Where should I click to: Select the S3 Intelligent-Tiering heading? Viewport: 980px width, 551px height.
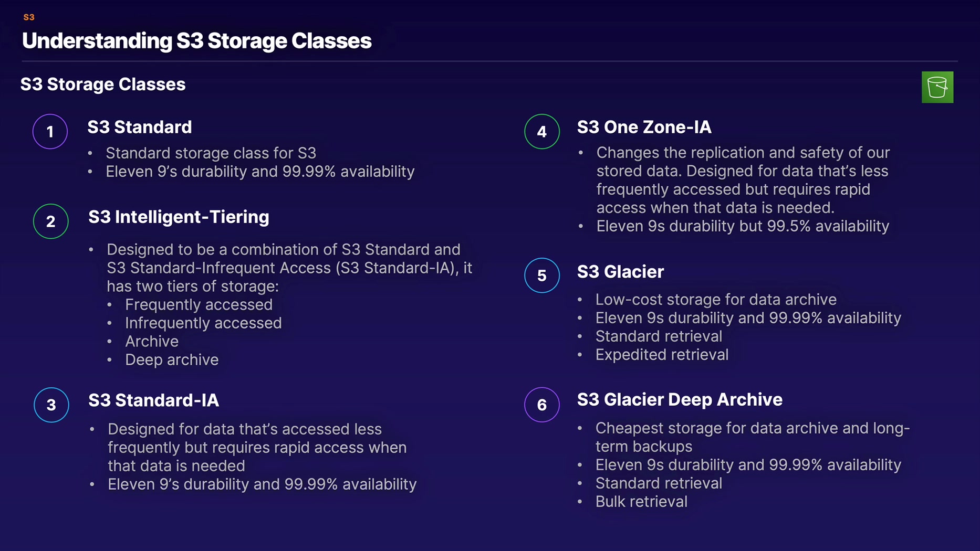(x=179, y=217)
